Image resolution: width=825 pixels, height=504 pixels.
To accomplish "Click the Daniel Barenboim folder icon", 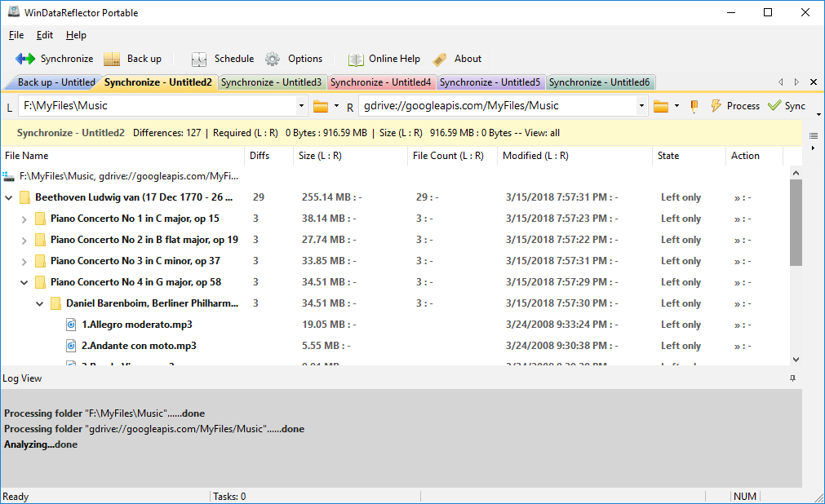I will pos(55,303).
